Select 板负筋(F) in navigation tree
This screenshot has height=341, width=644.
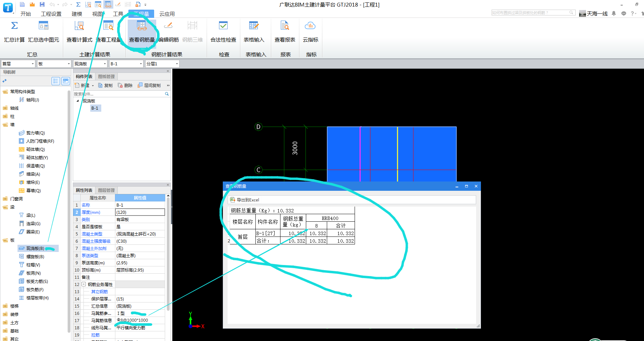35,290
